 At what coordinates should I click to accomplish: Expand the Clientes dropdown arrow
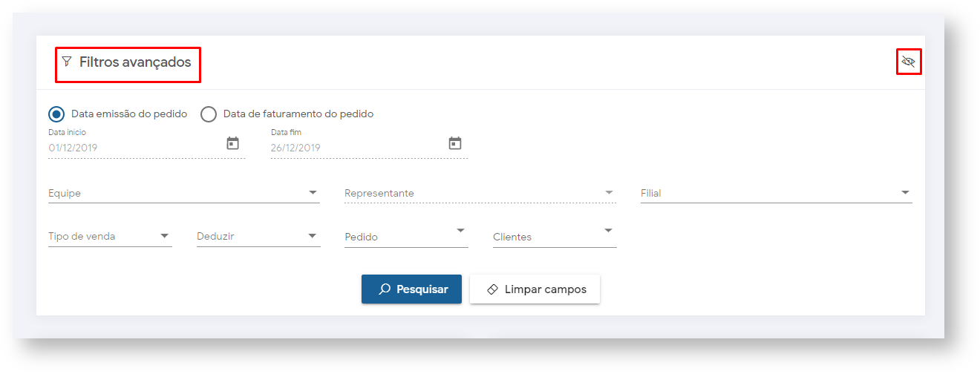pos(609,231)
